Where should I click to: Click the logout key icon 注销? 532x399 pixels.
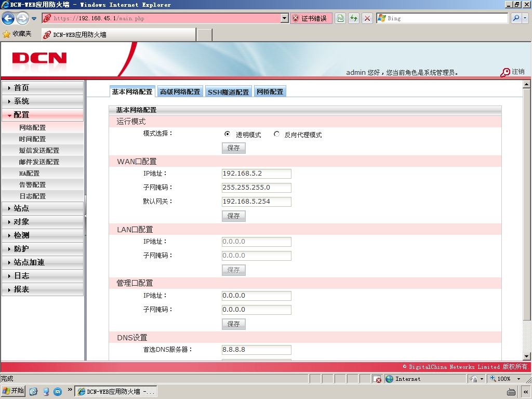505,72
